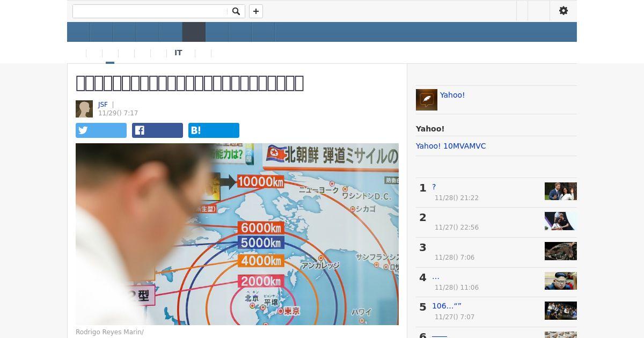Click the feather badge icon in sidebar
Image resolution: width=644 pixels, height=338 pixels.
pyautogui.click(x=427, y=100)
